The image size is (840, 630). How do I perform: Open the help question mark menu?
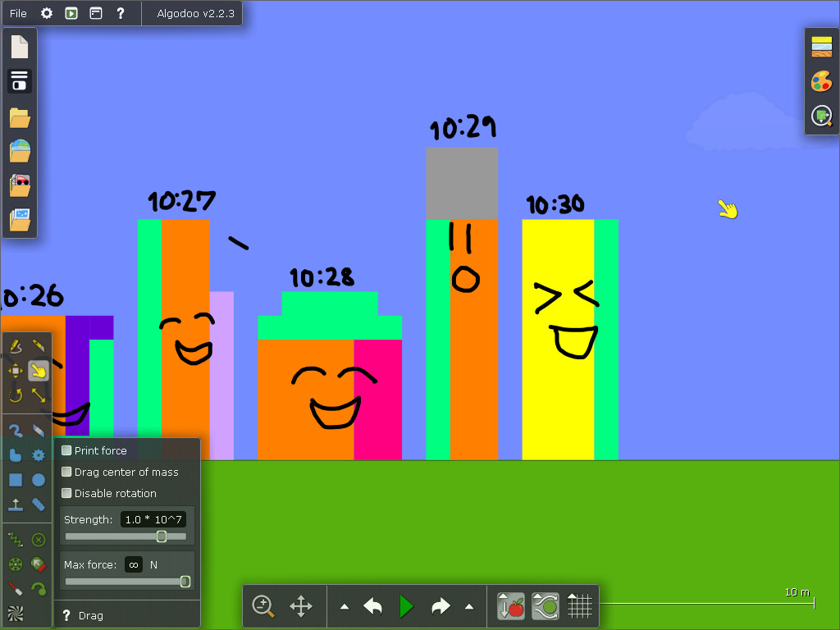pyautogui.click(x=120, y=13)
